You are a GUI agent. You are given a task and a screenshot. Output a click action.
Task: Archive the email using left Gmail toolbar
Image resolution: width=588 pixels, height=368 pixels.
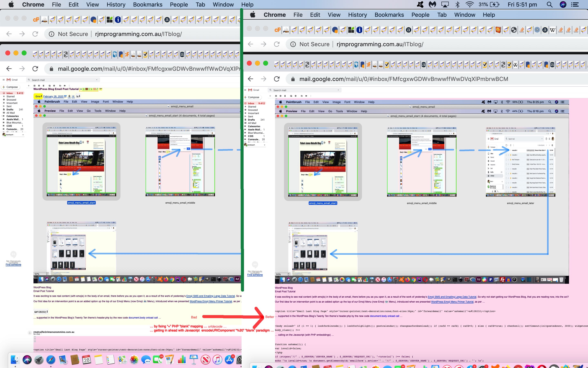tap(35, 86)
